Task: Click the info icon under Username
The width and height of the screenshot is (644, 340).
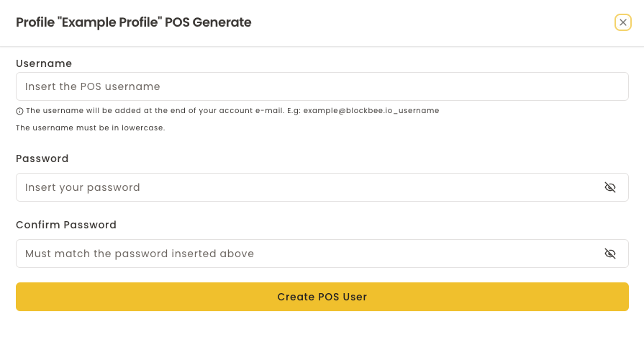Action: [x=19, y=111]
